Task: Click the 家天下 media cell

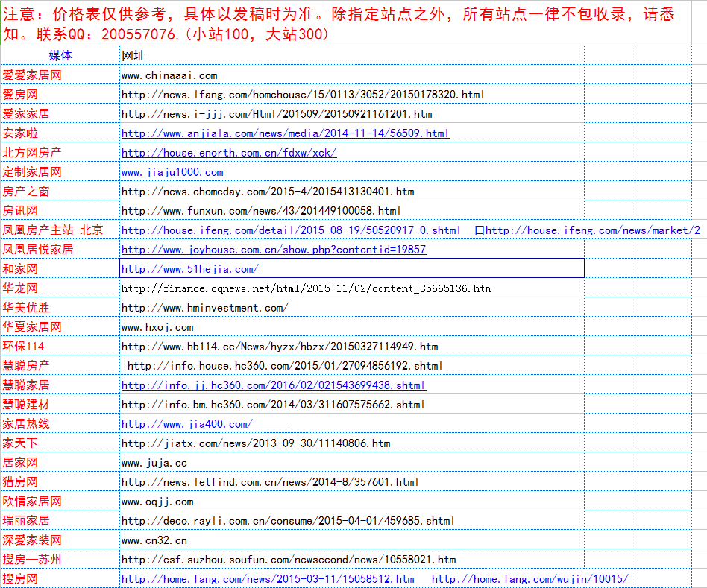Action: [x=60, y=443]
